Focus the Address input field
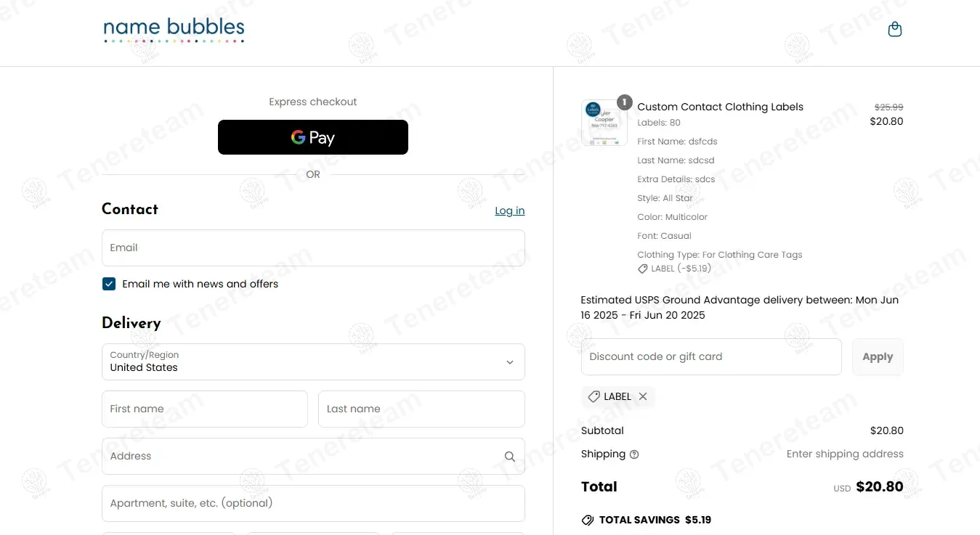 tap(301, 457)
